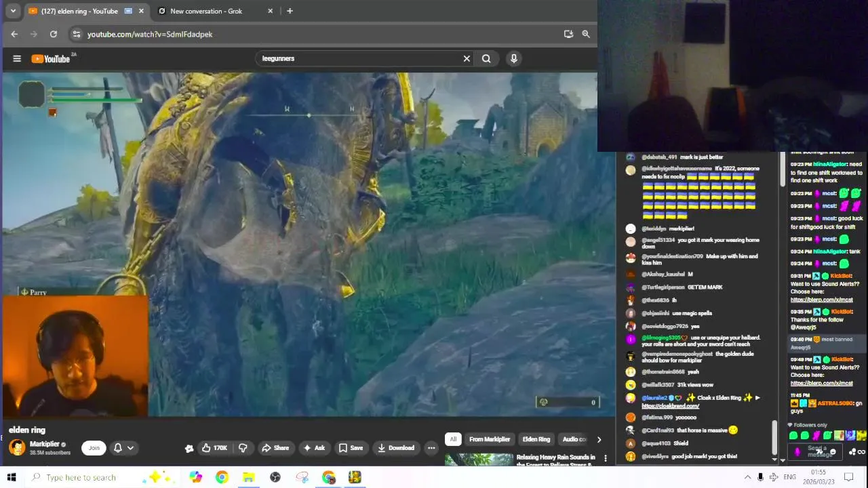The height and width of the screenshot is (488, 868).
Task: Click the video title elden ring
Action: tap(27, 430)
